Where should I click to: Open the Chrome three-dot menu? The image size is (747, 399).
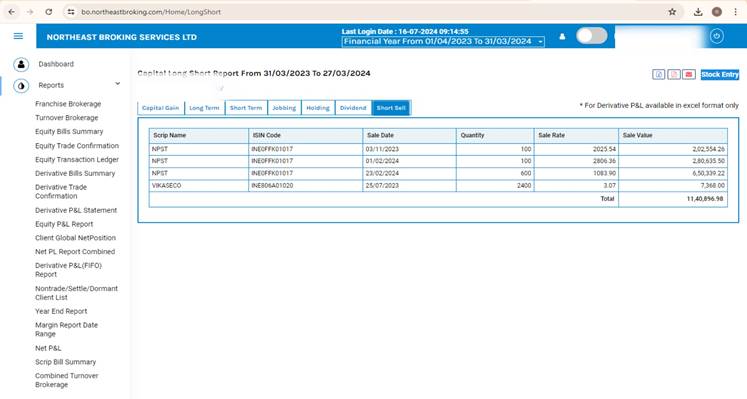tap(736, 12)
